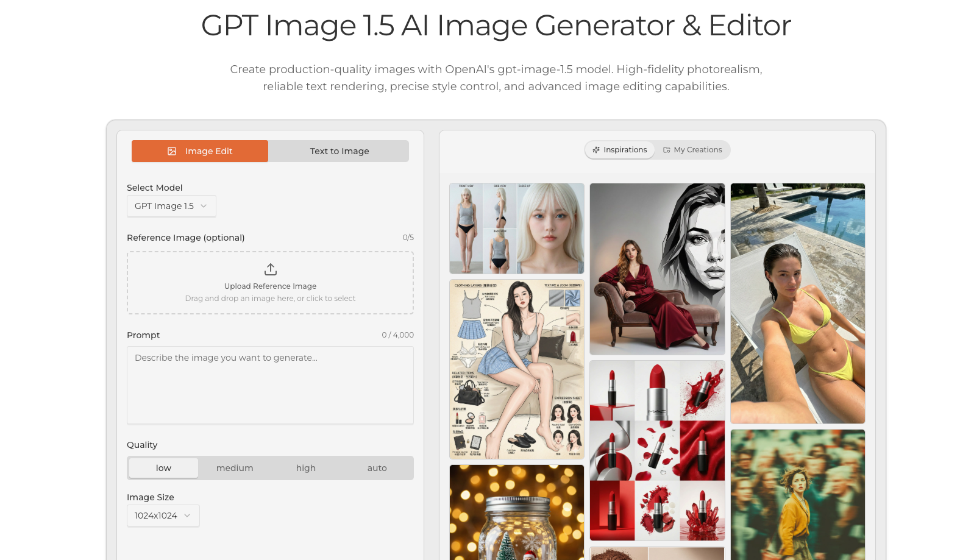Viewport: 960px width, 560px height.
Task: Open the woman in yellow jacket crowd thumbnail
Action: (798, 494)
